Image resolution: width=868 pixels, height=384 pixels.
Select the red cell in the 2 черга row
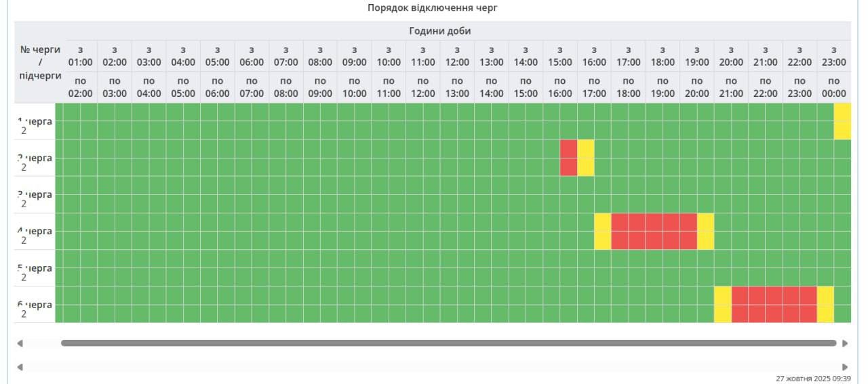[x=568, y=158]
